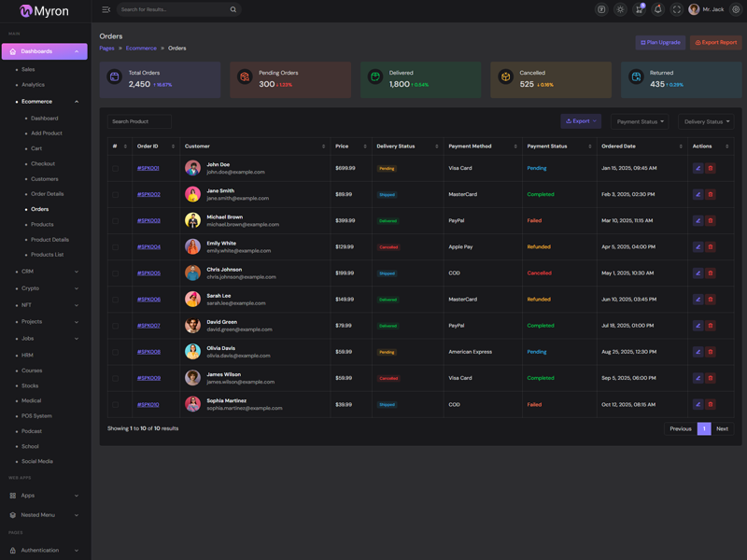
Task: Switch theme with the sun icon
Action: click(620, 9)
